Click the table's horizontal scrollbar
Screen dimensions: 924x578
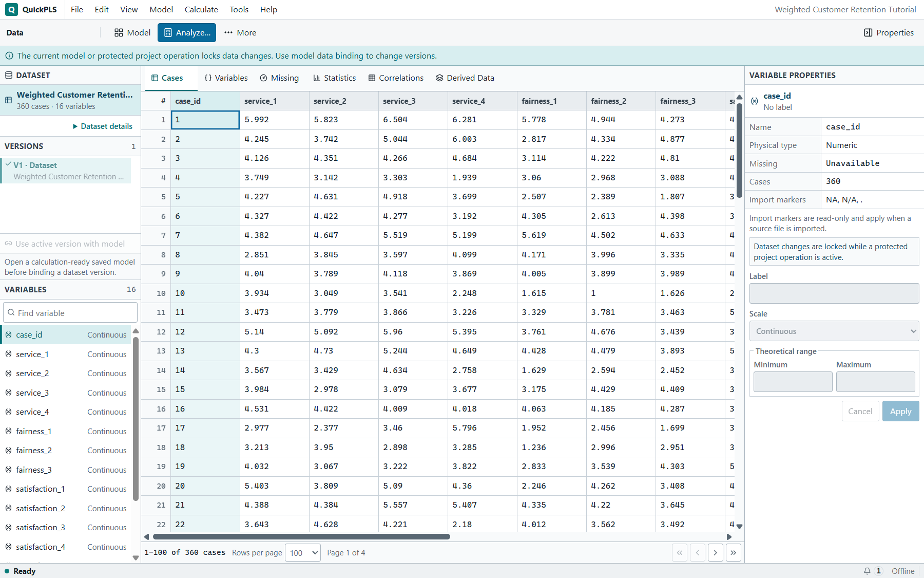click(x=301, y=536)
